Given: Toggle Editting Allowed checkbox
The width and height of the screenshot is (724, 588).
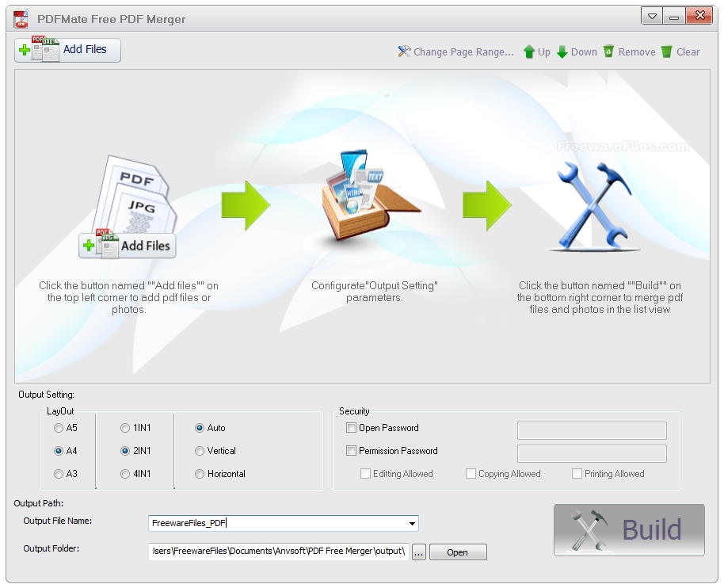Looking at the screenshot, I should (365, 473).
